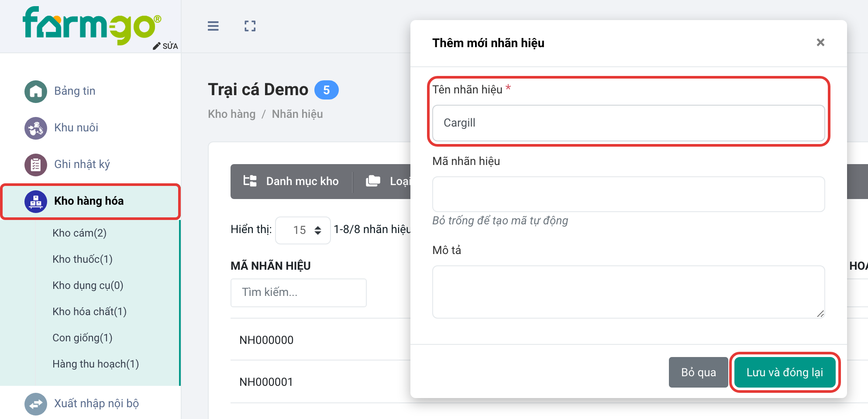Toggle fullscreen mode icon
The image size is (868, 419).
(x=250, y=26)
